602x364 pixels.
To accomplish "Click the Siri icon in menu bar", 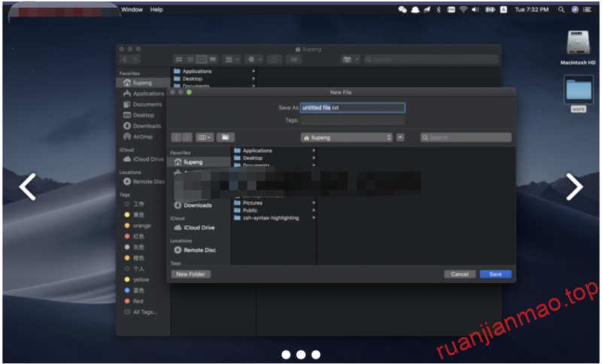I will pos(575,10).
